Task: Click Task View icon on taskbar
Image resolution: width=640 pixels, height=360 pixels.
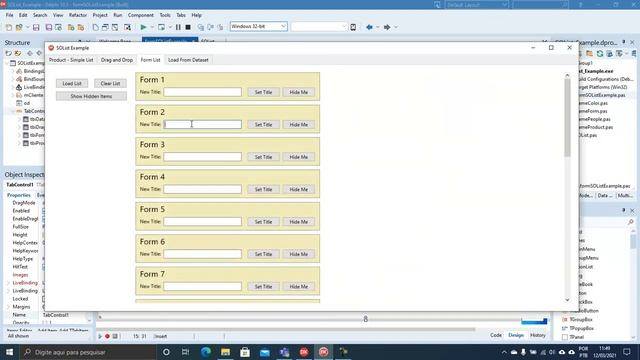Action: click(185, 352)
